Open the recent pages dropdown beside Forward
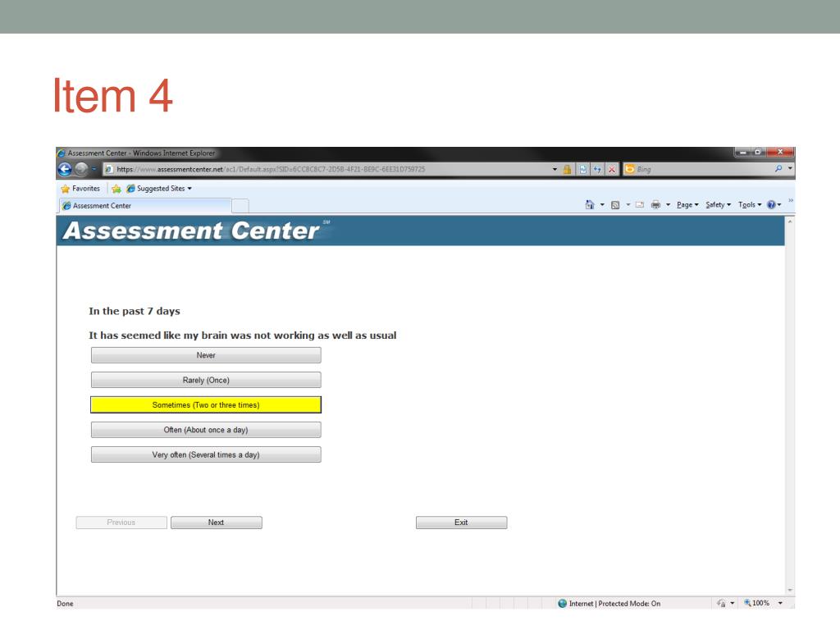Screen dimensions: 840x630 pyautogui.click(x=94, y=169)
